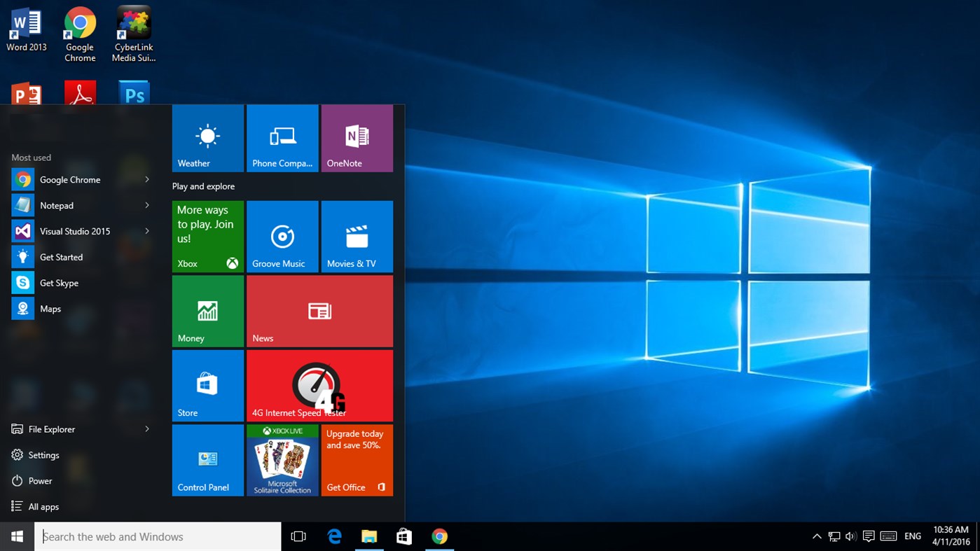Launch Visual Studio 2015 from Most used
Viewport: 980px width, 551px height.
[83, 231]
